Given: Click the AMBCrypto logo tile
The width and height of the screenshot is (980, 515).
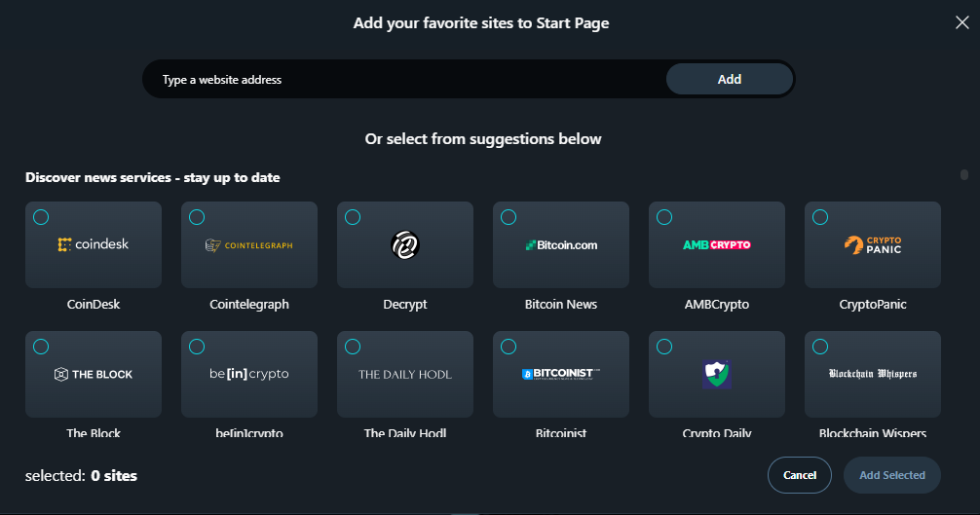Looking at the screenshot, I should 717,244.
